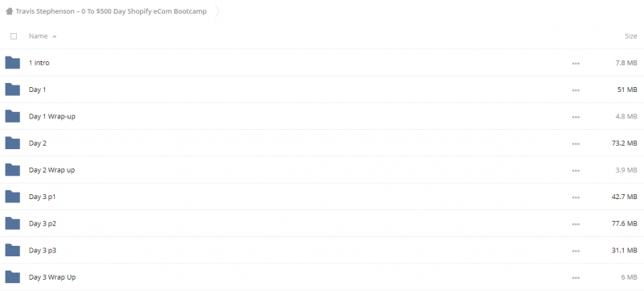Click the Travis Stephenson breadcrumb title

tap(111, 11)
